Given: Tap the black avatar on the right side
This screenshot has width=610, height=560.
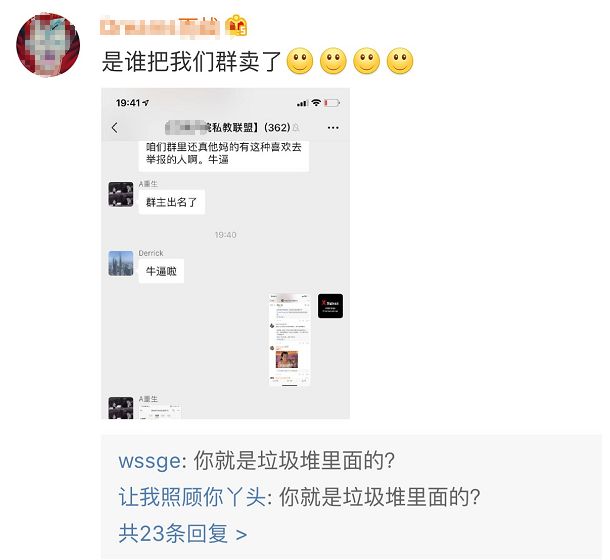Looking at the screenshot, I should (x=330, y=306).
